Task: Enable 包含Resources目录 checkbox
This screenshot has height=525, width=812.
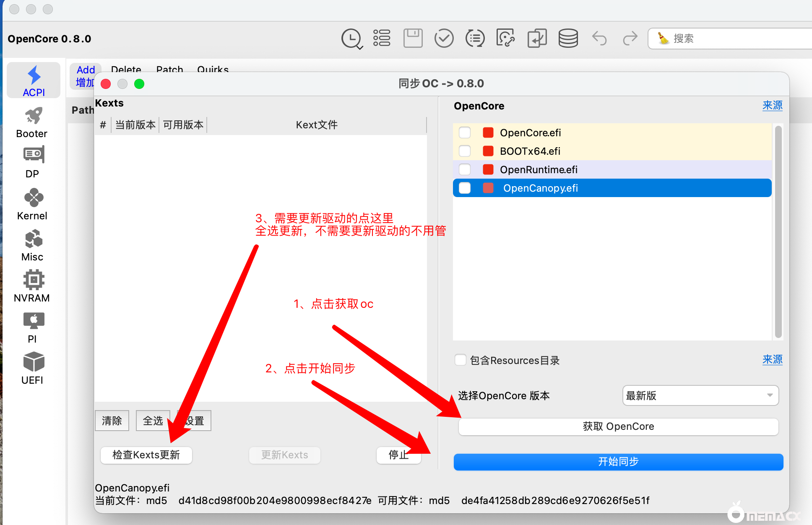Action: (x=461, y=360)
